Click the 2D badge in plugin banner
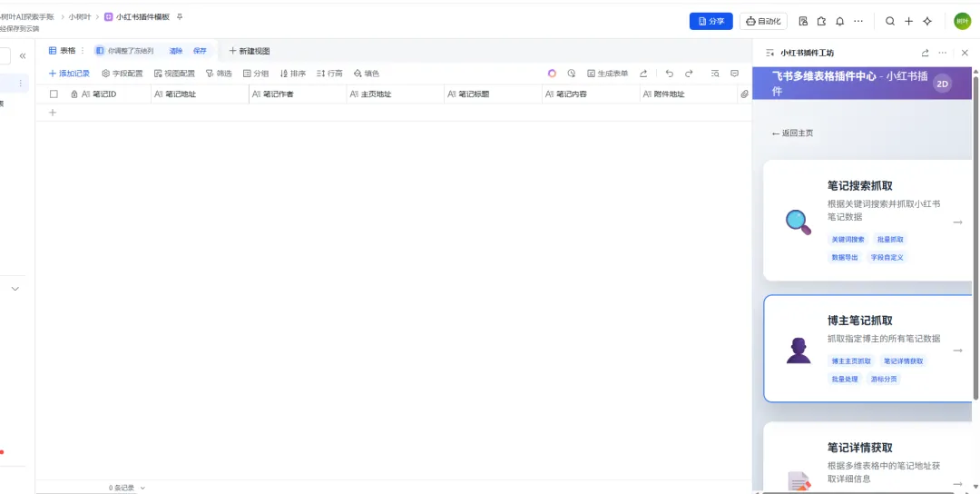 pyautogui.click(x=943, y=84)
